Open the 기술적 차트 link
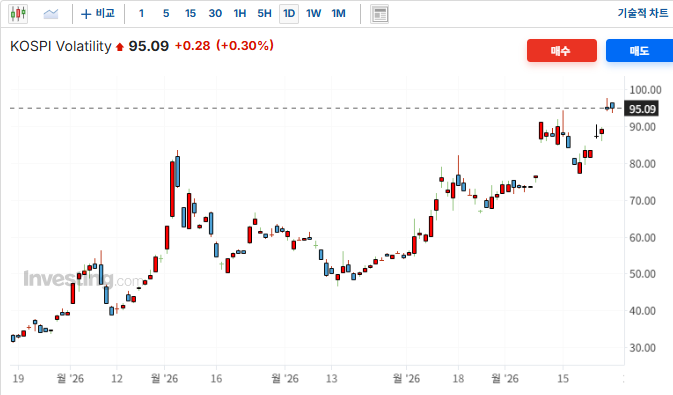The image size is (673, 395). [x=643, y=13]
